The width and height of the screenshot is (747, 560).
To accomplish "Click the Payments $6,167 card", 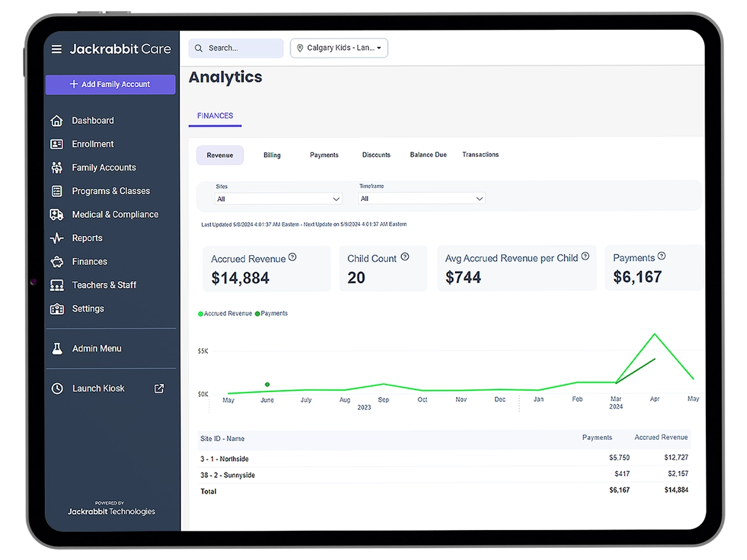I will (x=654, y=268).
